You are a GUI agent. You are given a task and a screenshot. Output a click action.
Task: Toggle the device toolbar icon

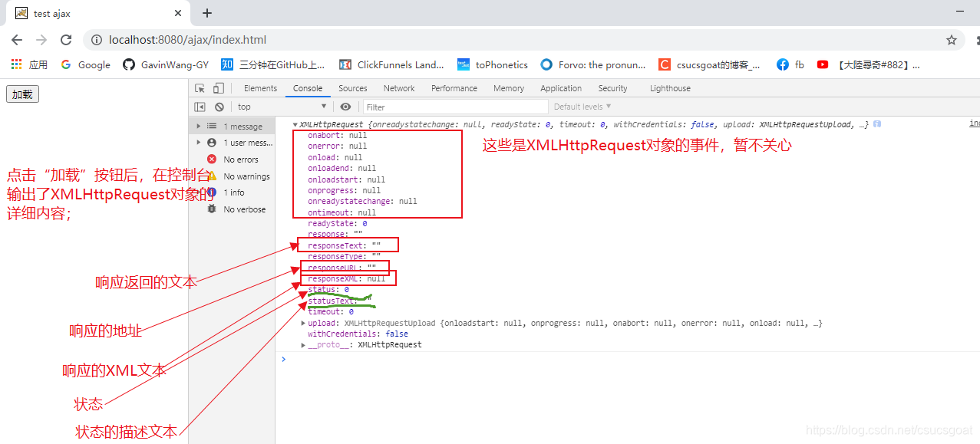click(x=219, y=88)
